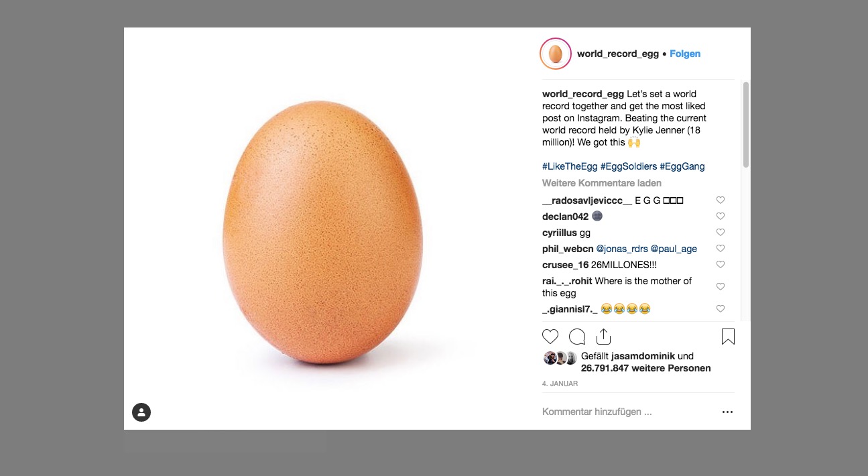Show the list of weitere Personen likes
Image resolution: width=868 pixels, height=476 pixels.
tap(645, 368)
